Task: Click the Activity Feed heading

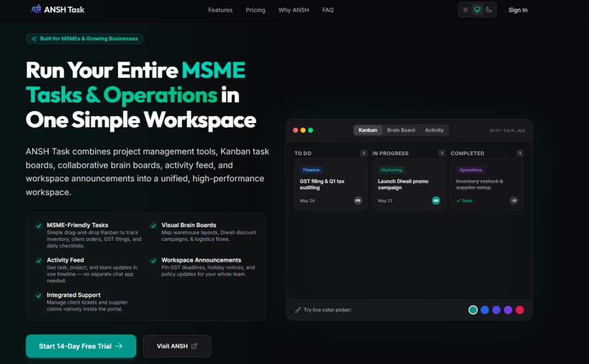Action: tap(65, 260)
